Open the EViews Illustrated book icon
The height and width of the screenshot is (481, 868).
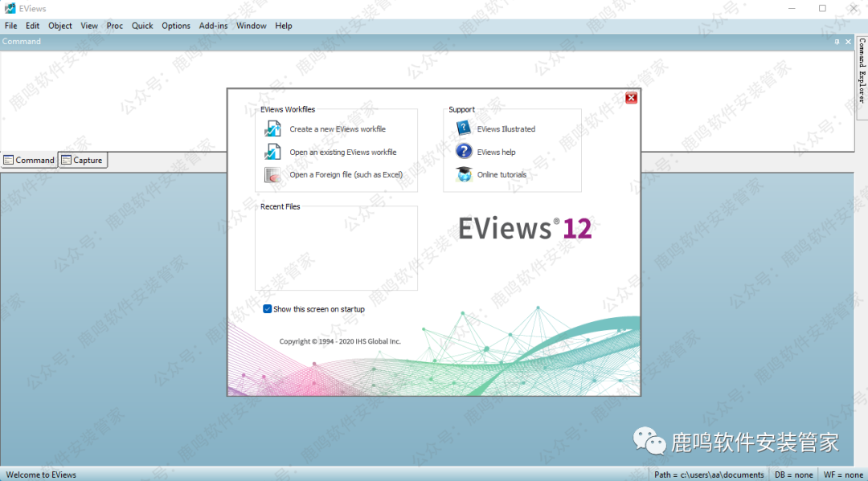click(464, 128)
